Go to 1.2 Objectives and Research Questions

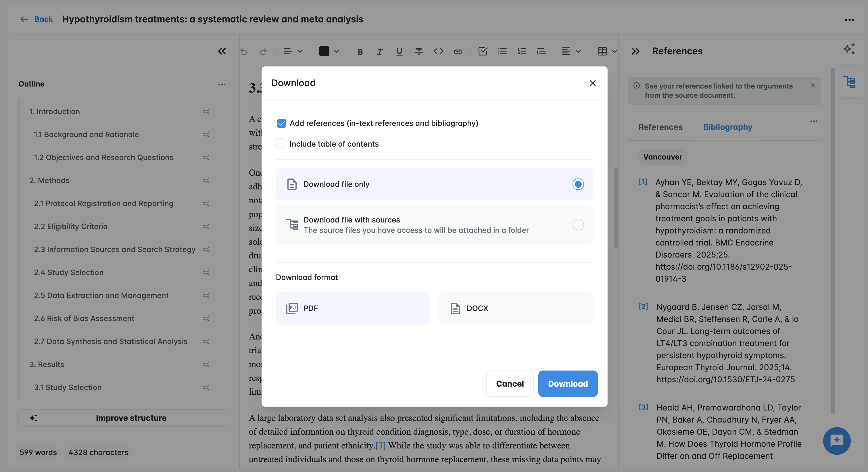[x=103, y=157]
